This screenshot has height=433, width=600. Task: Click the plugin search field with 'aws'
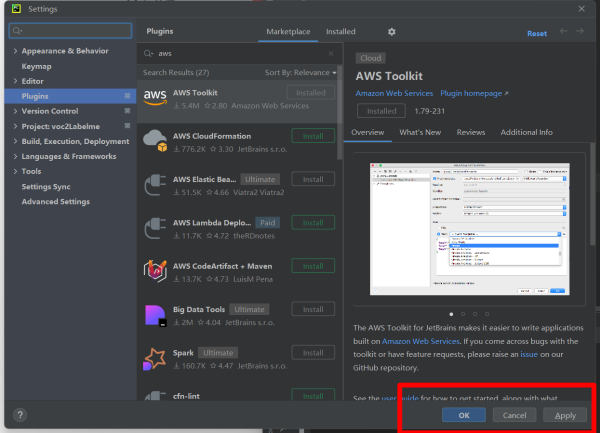click(240, 53)
